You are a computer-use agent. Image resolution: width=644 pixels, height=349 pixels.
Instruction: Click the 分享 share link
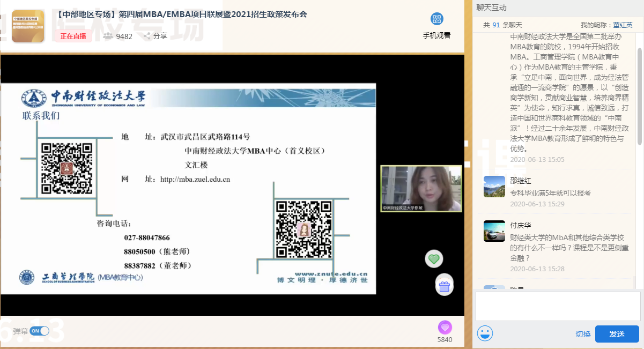coord(160,36)
